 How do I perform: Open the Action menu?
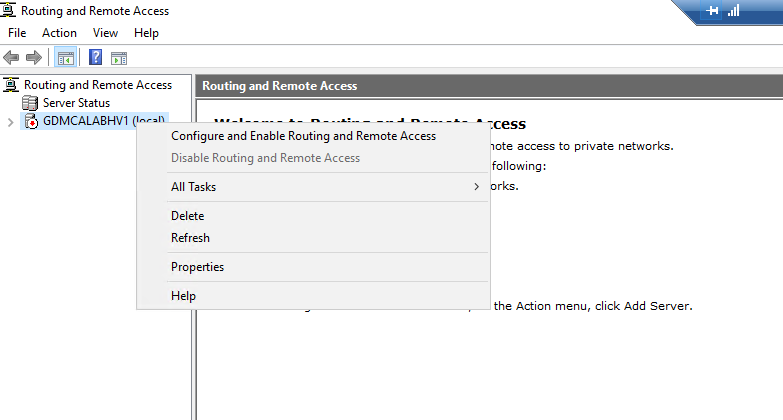[59, 33]
